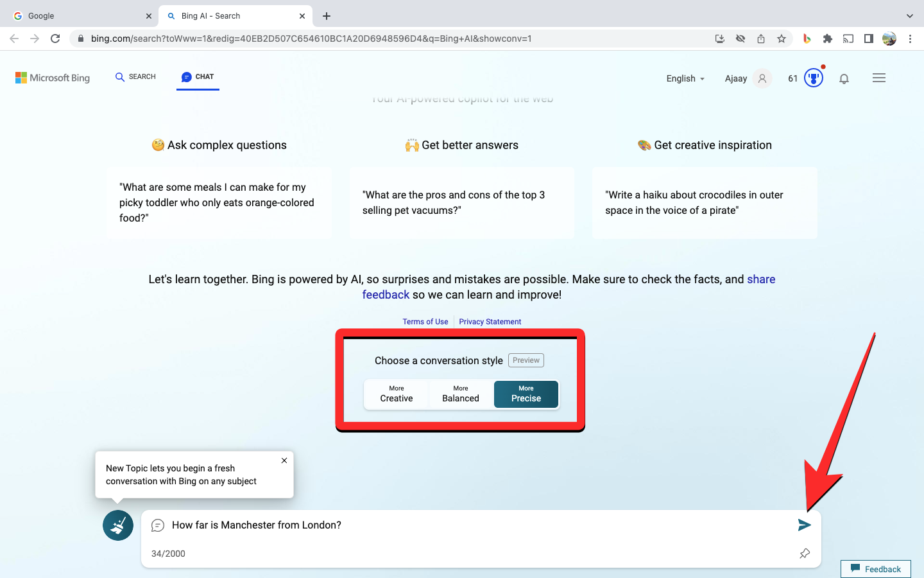Open the Chrome share icon
This screenshot has width=924, height=578.
761,39
